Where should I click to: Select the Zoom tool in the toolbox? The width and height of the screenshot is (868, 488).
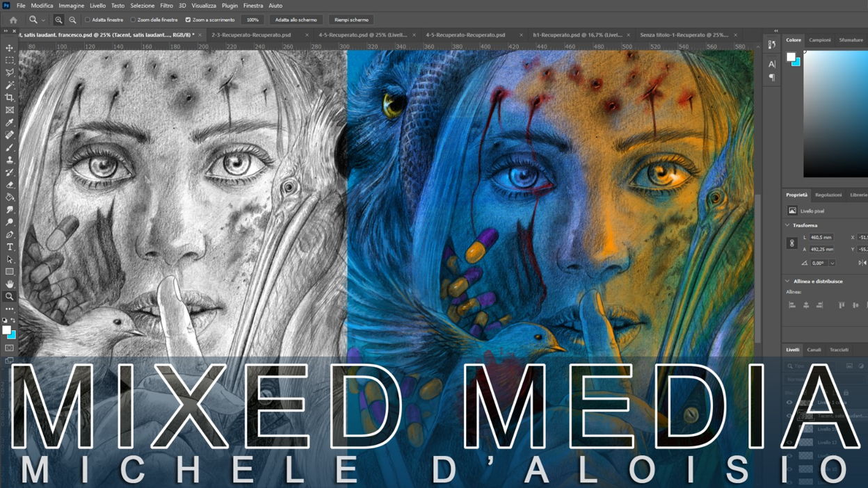10,297
